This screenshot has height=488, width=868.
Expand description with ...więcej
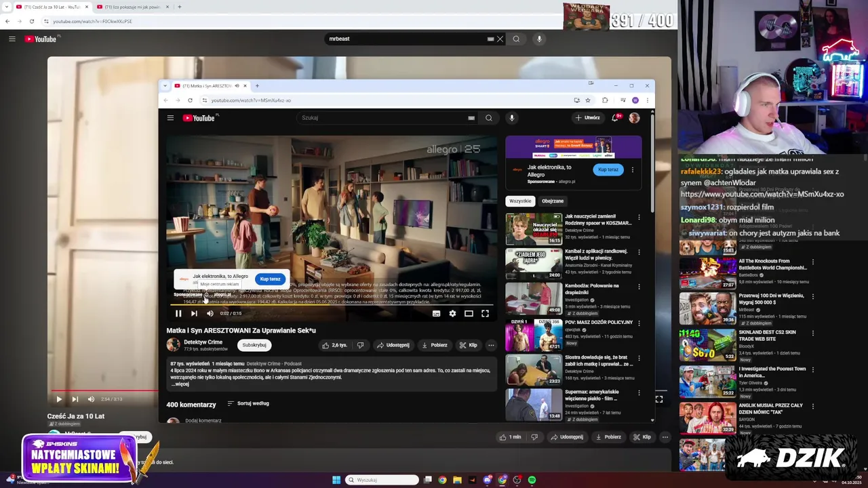click(180, 384)
